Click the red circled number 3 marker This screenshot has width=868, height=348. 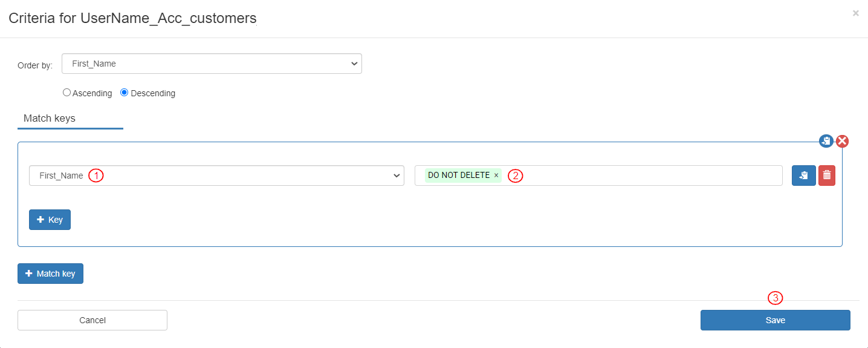(775, 298)
